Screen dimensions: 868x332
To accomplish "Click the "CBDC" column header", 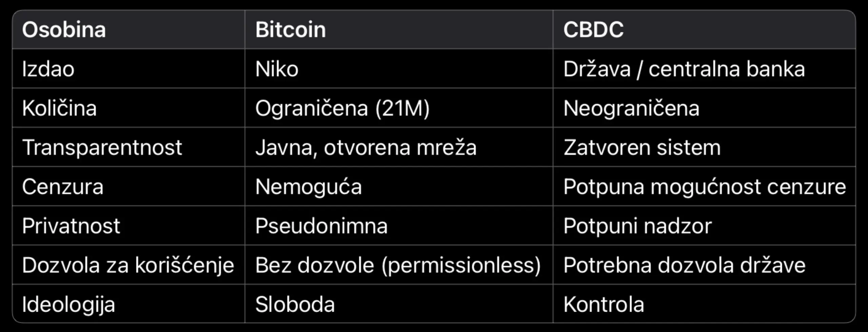I will [593, 29].
